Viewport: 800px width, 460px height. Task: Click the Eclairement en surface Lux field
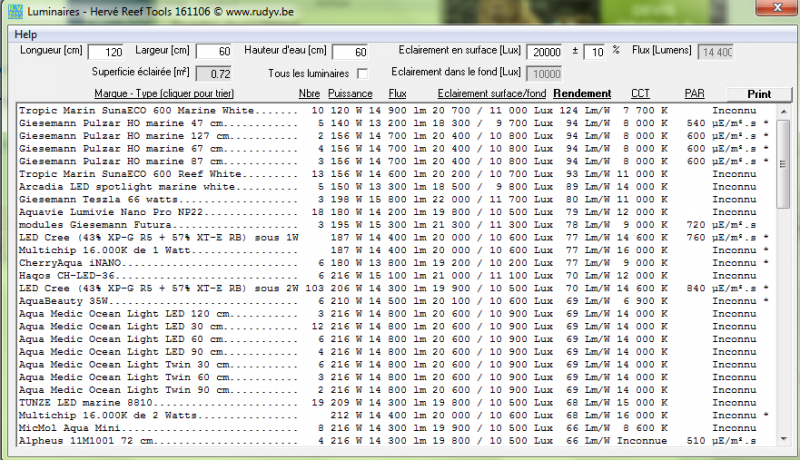click(544, 52)
